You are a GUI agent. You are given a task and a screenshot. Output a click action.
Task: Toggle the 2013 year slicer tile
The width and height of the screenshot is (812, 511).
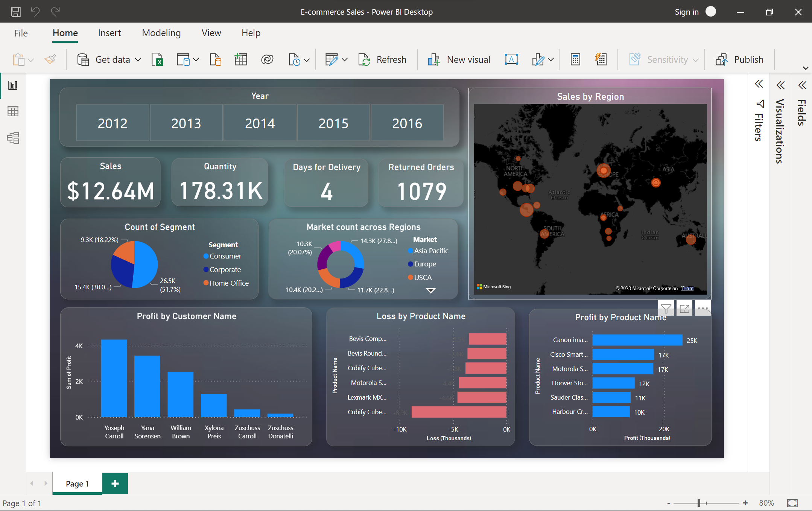pos(186,123)
